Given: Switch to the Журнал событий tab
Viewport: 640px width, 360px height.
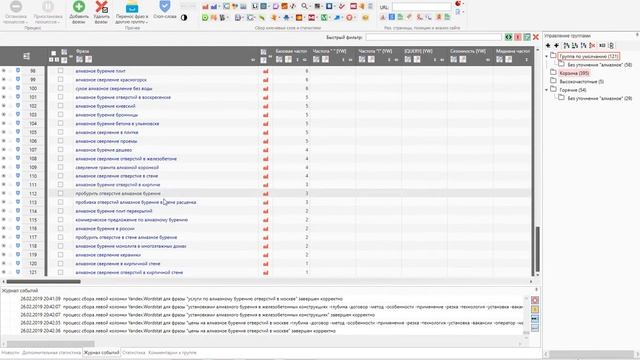Looking at the screenshot, I should (101, 352).
